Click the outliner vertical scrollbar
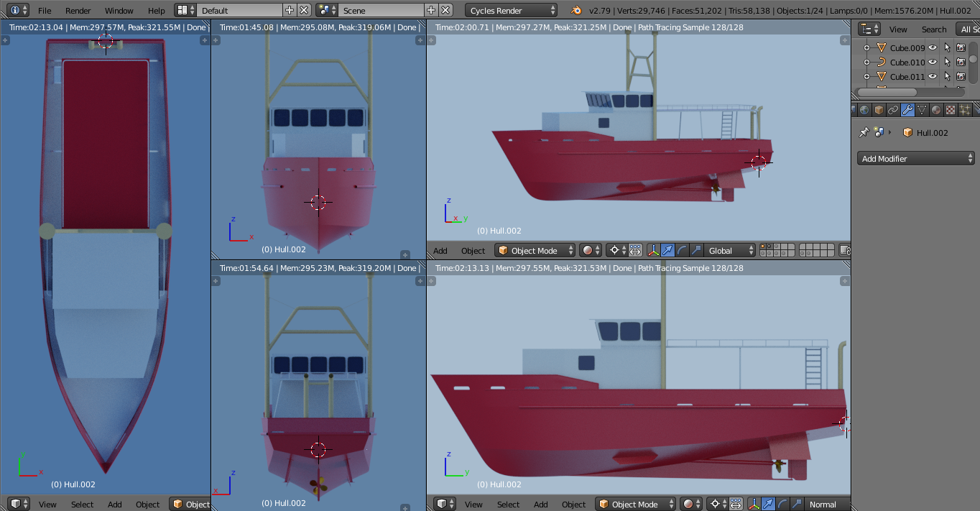The width and height of the screenshot is (980, 511). (x=973, y=63)
